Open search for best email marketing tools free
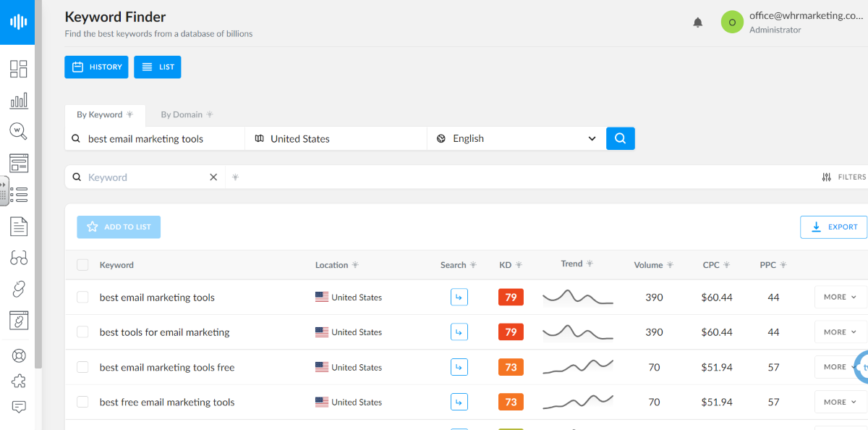The height and width of the screenshot is (430, 868). [459, 367]
